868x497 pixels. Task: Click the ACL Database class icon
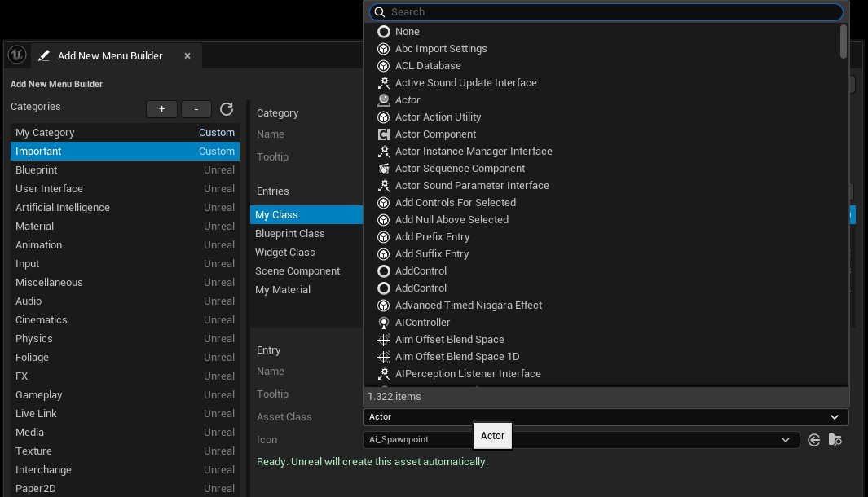[384, 66]
